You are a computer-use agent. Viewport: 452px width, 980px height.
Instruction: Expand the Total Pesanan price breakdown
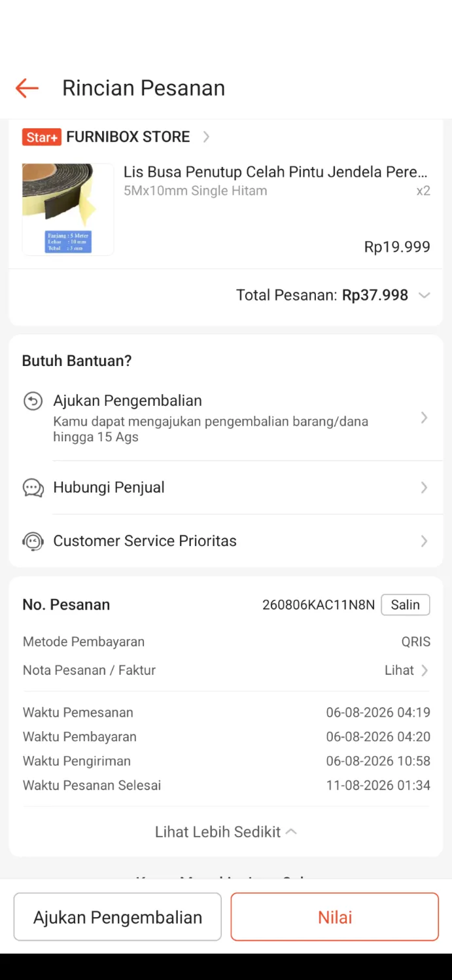tap(424, 295)
